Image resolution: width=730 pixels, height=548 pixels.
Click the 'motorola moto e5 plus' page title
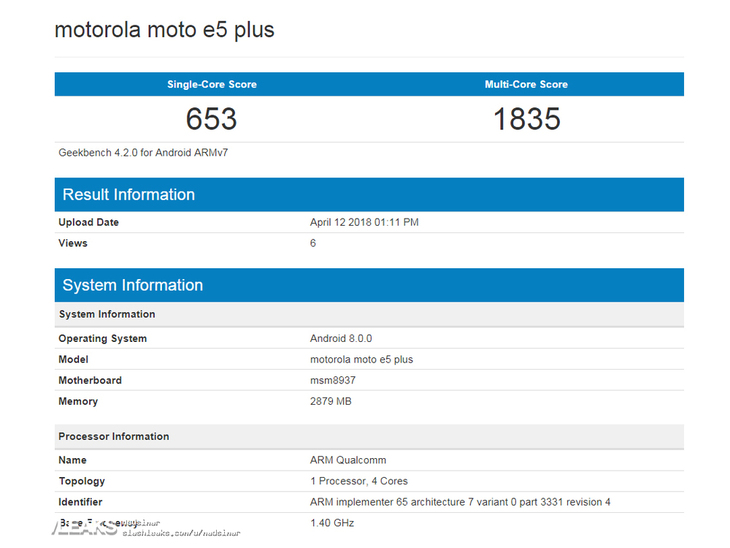[164, 30]
